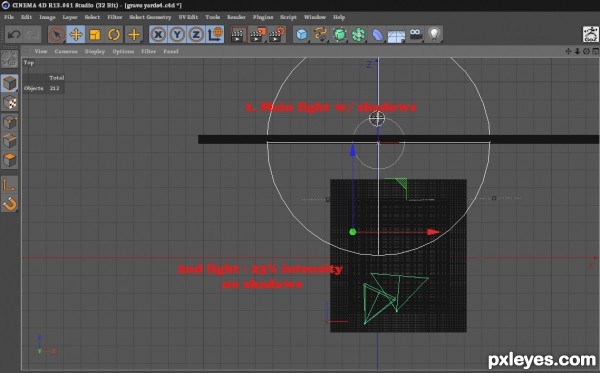This screenshot has width=600, height=373.
Task: Open viewport Filter dropdown menu
Action: click(x=148, y=51)
